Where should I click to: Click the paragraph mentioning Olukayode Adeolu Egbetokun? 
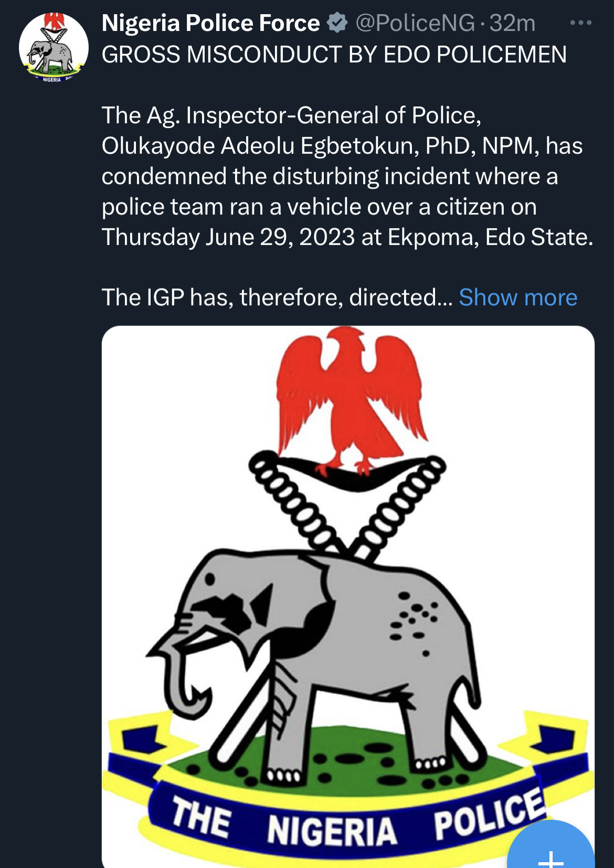tap(341, 146)
